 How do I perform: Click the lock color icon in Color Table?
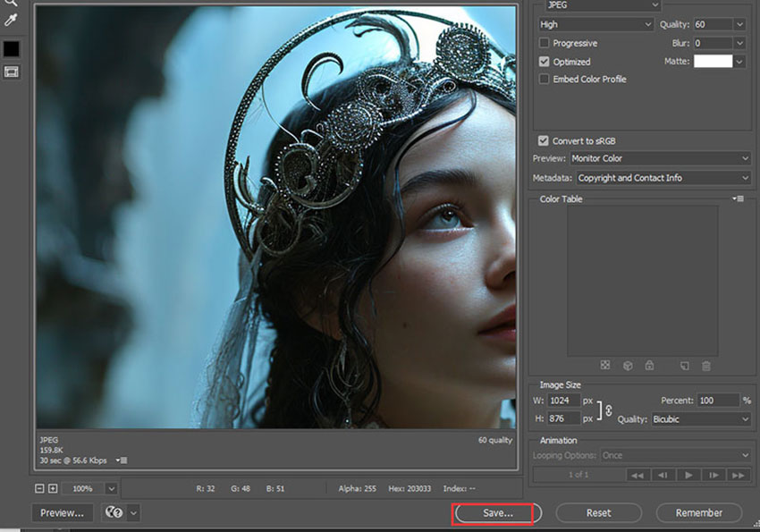click(x=649, y=366)
